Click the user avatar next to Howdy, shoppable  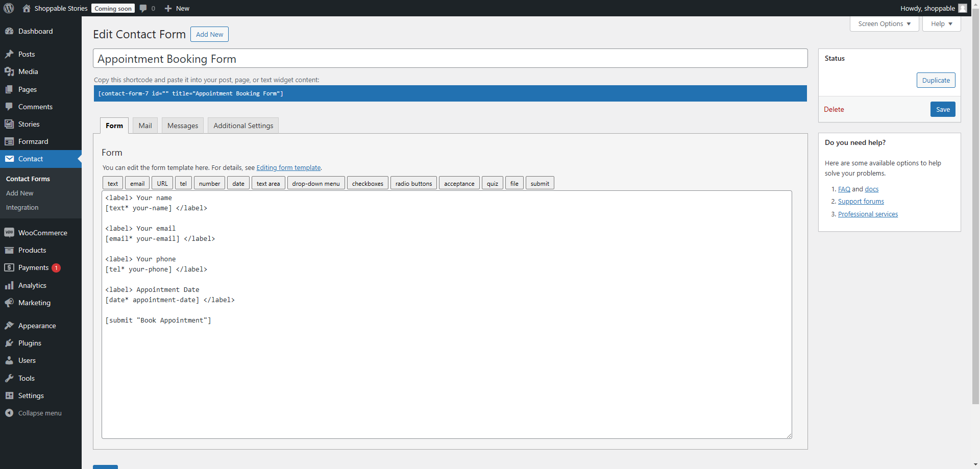[x=963, y=8]
